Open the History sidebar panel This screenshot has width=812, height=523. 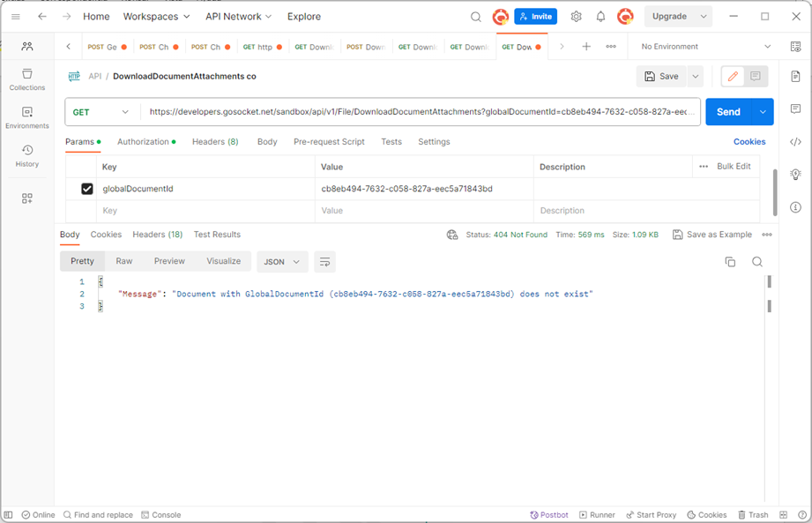(27, 156)
